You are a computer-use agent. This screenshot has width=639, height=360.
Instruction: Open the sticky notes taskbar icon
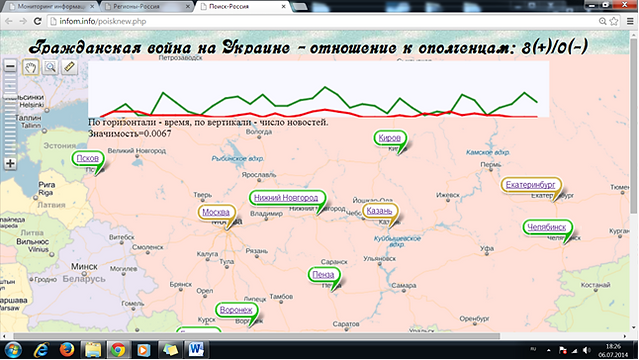(170, 350)
